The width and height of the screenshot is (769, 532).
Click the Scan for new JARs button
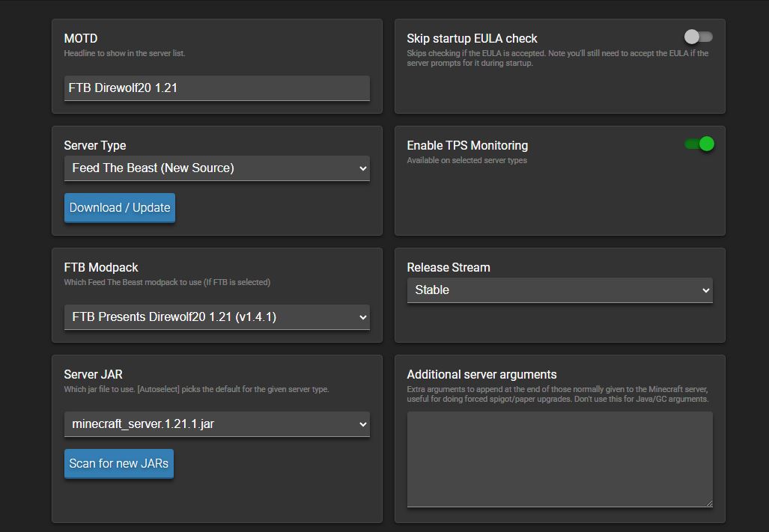pyautogui.click(x=119, y=463)
